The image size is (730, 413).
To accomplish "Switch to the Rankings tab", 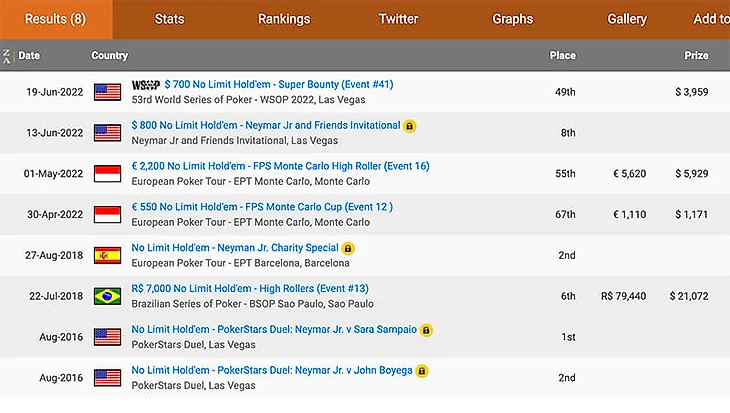I will (x=284, y=19).
